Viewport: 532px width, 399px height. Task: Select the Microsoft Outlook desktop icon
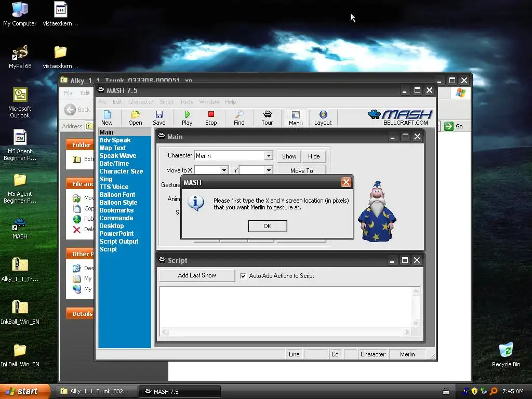click(x=20, y=103)
